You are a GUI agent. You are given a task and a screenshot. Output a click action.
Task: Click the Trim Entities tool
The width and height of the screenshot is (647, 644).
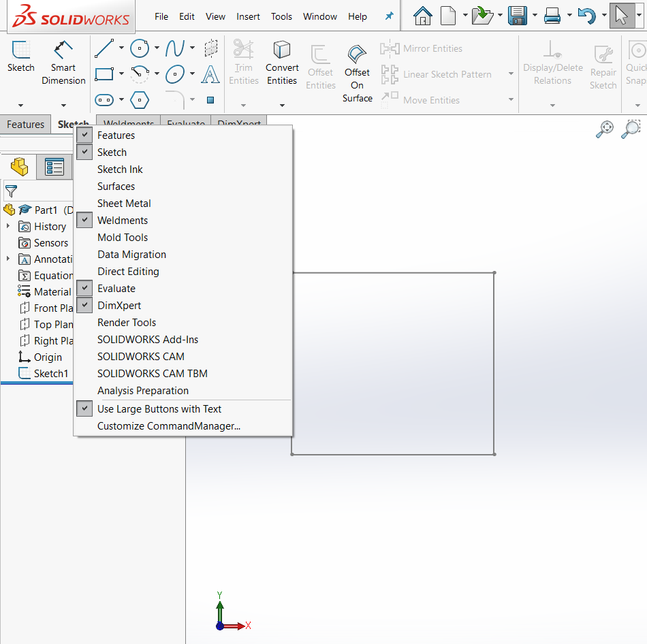click(x=243, y=63)
